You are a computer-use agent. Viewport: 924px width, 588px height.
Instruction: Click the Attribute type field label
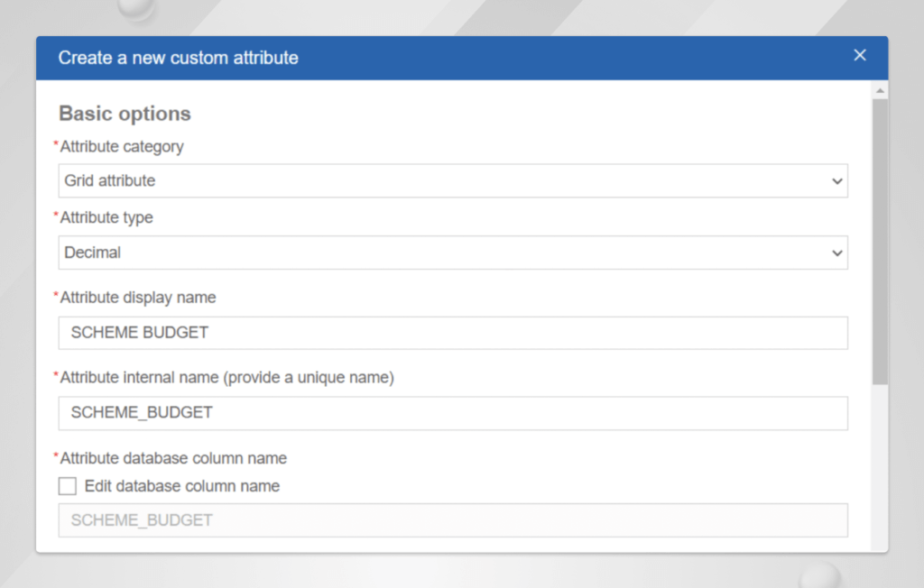[x=106, y=217]
